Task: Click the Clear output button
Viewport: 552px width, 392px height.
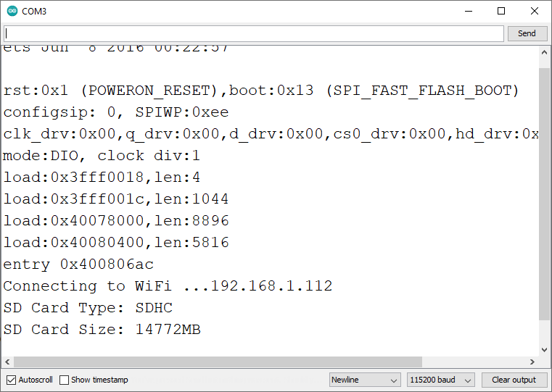Action: (514, 380)
